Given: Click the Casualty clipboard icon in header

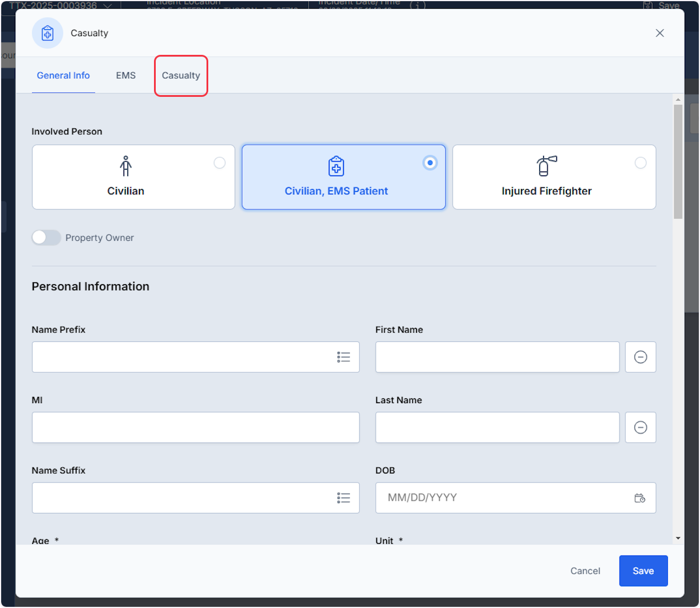Looking at the screenshot, I should 47,33.
